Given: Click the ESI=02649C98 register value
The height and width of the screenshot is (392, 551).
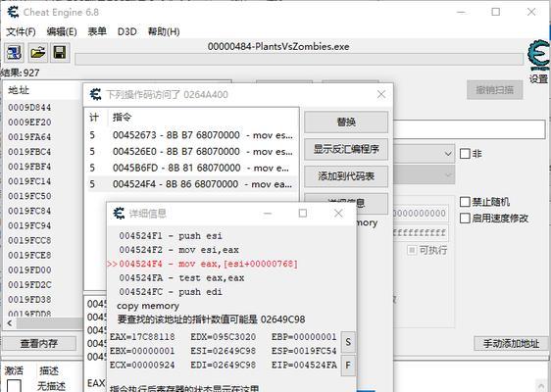Looking at the screenshot, I should [x=224, y=351].
